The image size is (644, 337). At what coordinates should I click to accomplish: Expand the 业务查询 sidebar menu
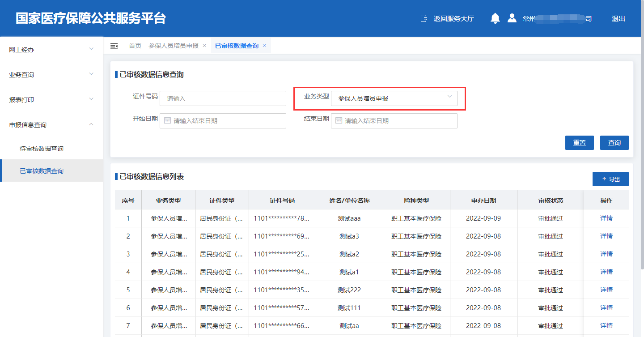click(51, 75)
